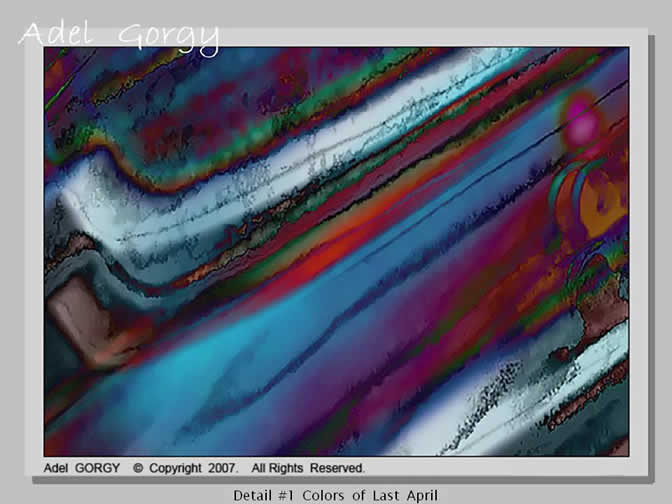Click the word 'Gorgy' in the signature

[167, 37]
